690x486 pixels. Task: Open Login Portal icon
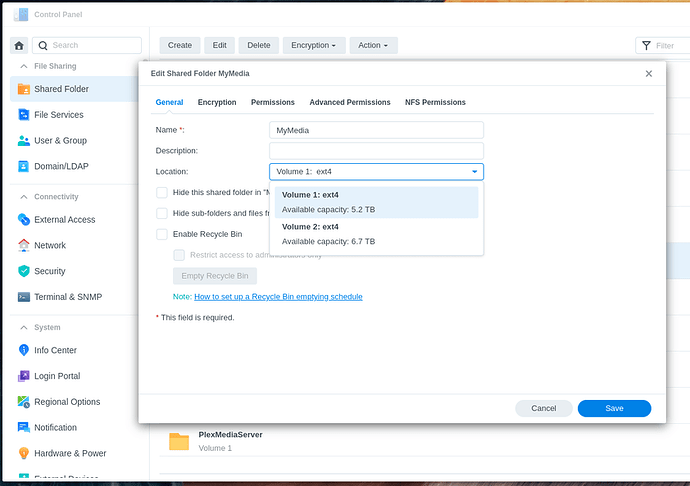pos(23,376)
